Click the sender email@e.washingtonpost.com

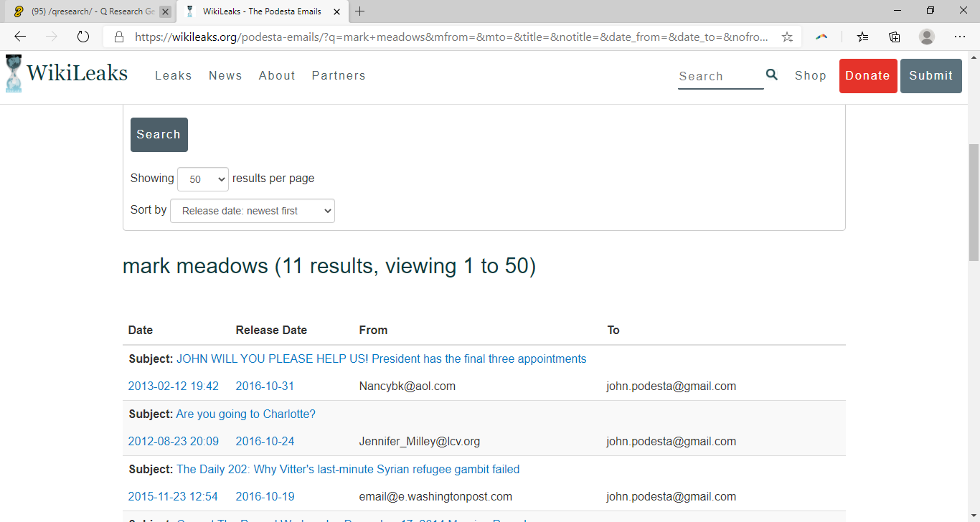pos(435,496)
